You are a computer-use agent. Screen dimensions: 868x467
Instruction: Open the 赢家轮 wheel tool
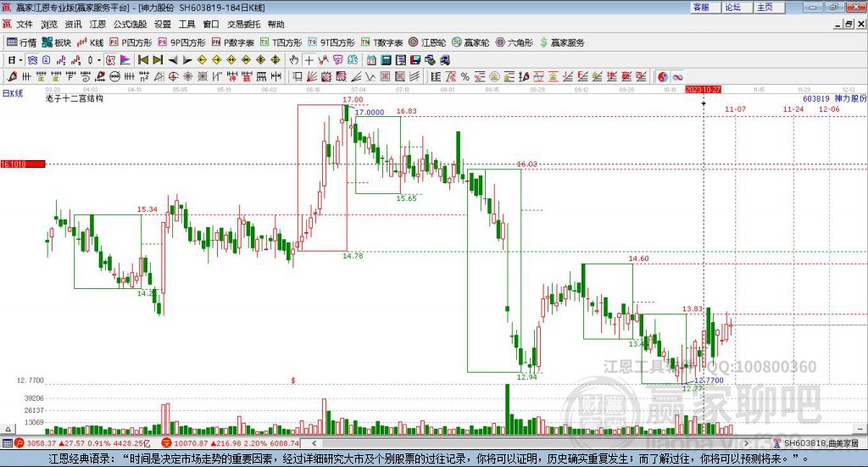click(470, 42)
